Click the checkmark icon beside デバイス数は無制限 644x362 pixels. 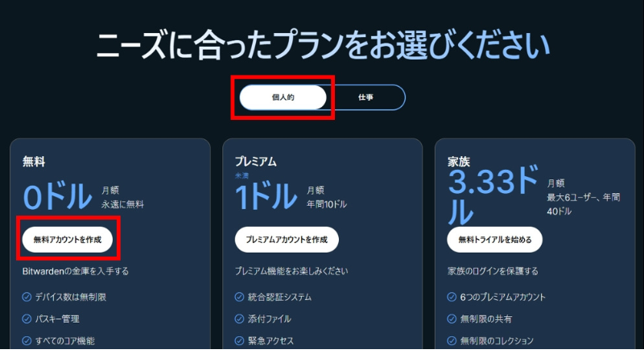[27, 298]
